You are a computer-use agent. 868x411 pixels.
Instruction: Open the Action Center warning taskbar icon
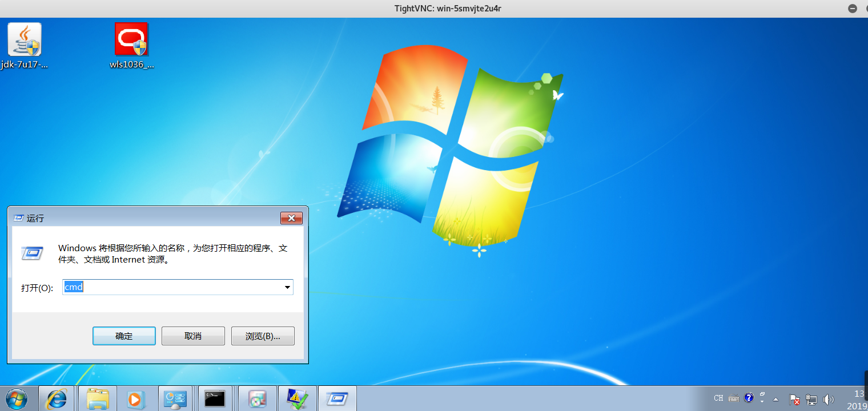coord(297,398)
